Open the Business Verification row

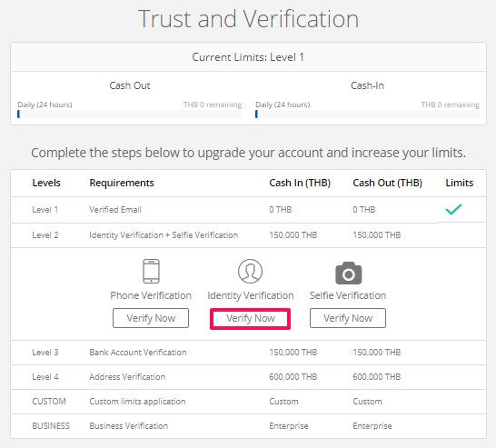248,426
